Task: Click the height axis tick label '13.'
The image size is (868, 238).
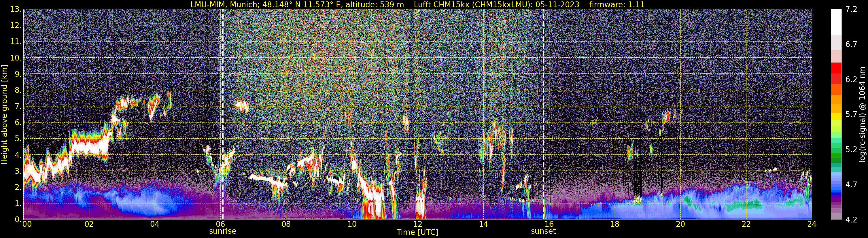Action: tap(16, 10)
